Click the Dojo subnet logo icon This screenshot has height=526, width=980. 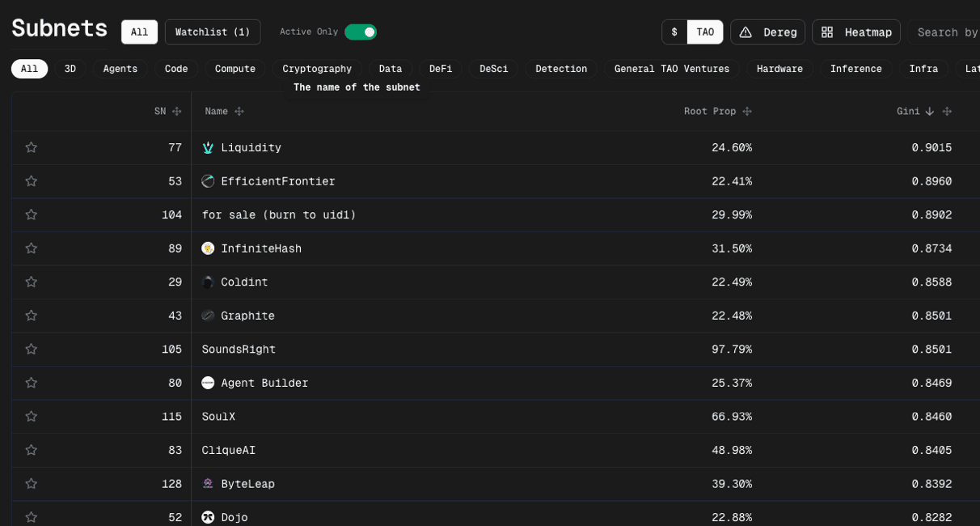tap(208, 517)
